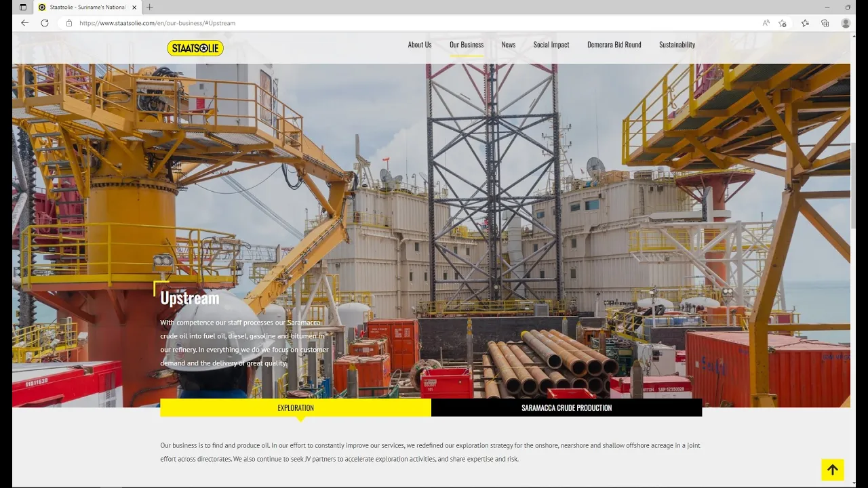Open the News menu item
The width and height of the screenshot is (868, 488).
tap(509, 45)
